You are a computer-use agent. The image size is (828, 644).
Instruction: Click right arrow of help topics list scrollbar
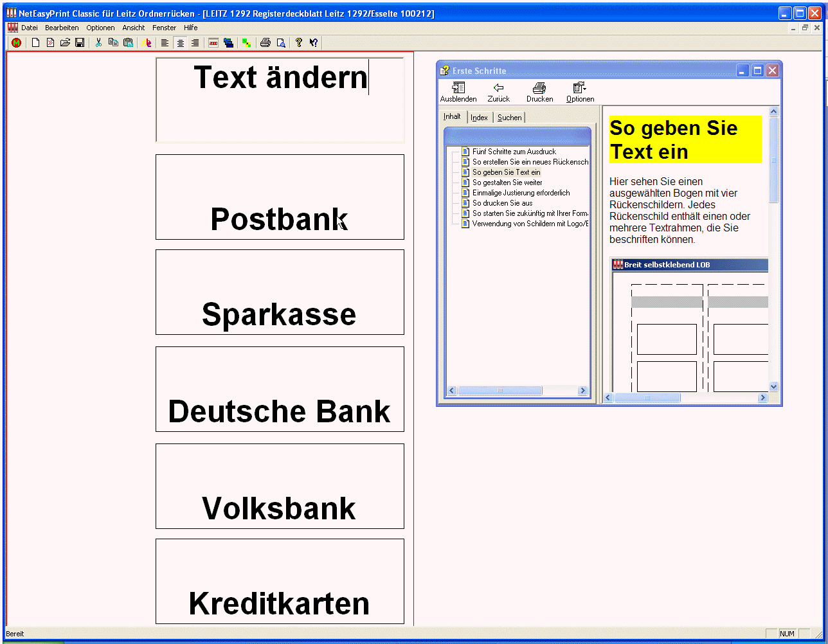(582, 391)
